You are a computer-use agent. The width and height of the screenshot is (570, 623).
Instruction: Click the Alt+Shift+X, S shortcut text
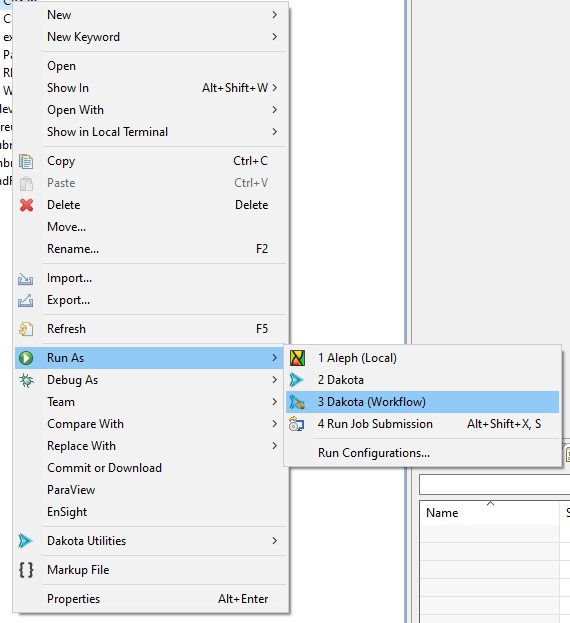504,424
